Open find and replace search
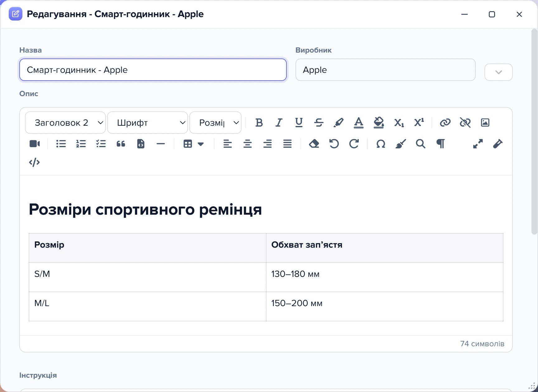Viewport: 538px width, 392px height. 420,144
